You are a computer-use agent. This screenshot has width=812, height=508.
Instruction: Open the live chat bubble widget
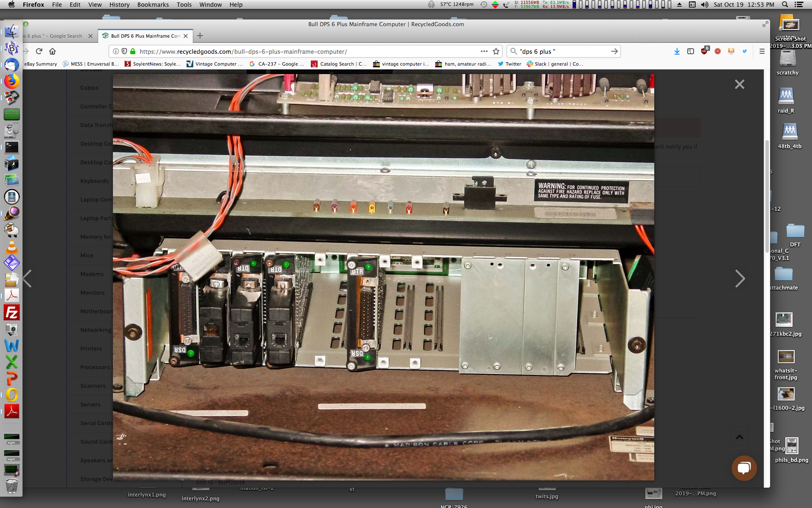coord(744,468)
